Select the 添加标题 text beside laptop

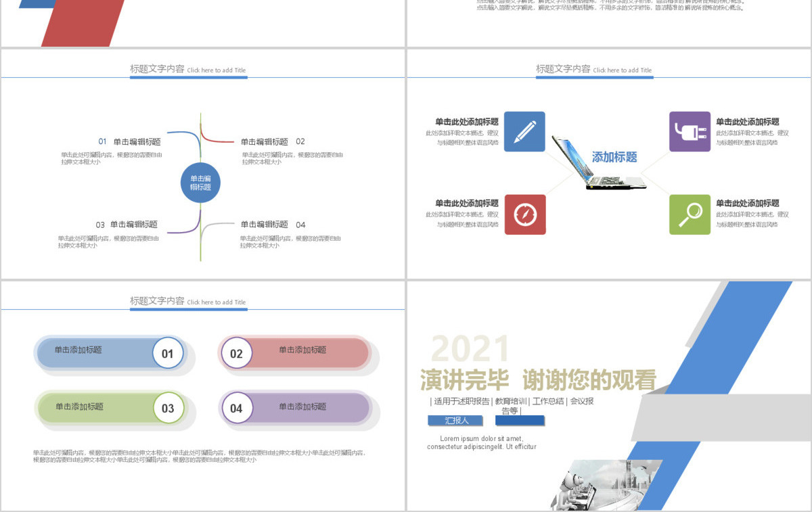pyautogui.click(x=614, y=157)
